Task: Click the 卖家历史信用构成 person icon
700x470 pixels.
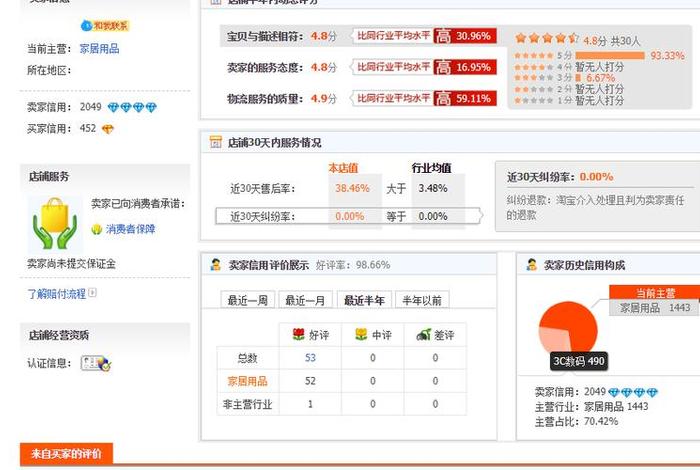Action: pos(531,265)
